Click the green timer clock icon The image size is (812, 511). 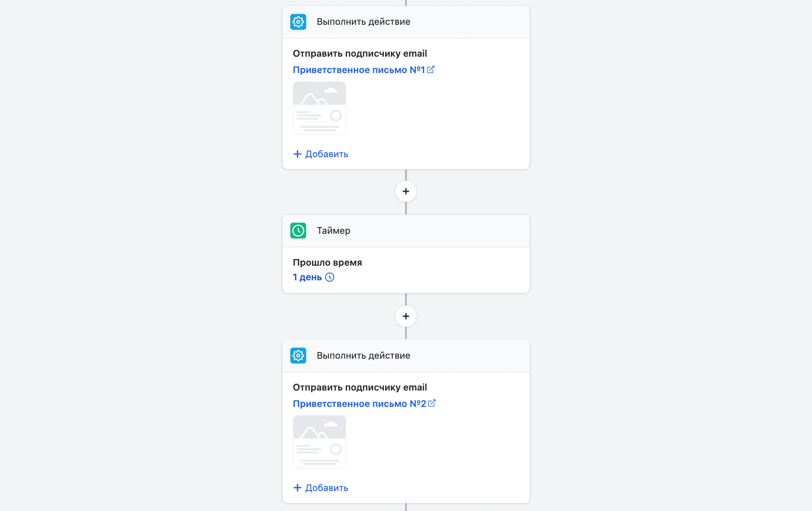pos(298,231)
